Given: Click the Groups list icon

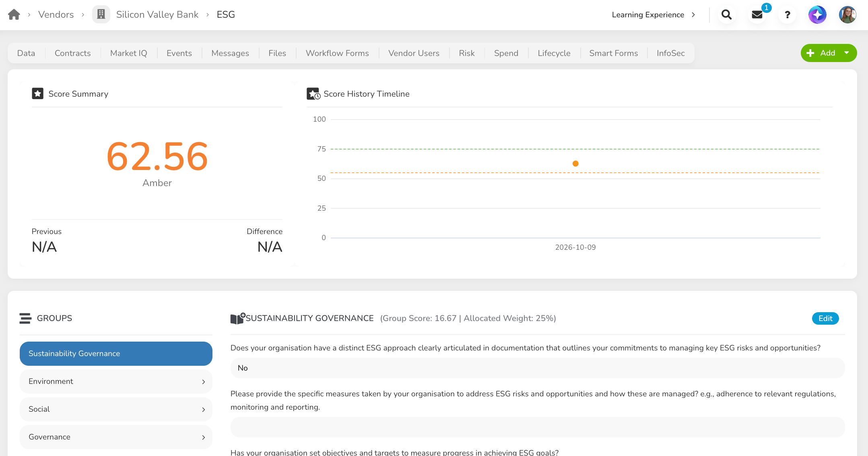Looking at the screenshot, I should pos(25,318).
